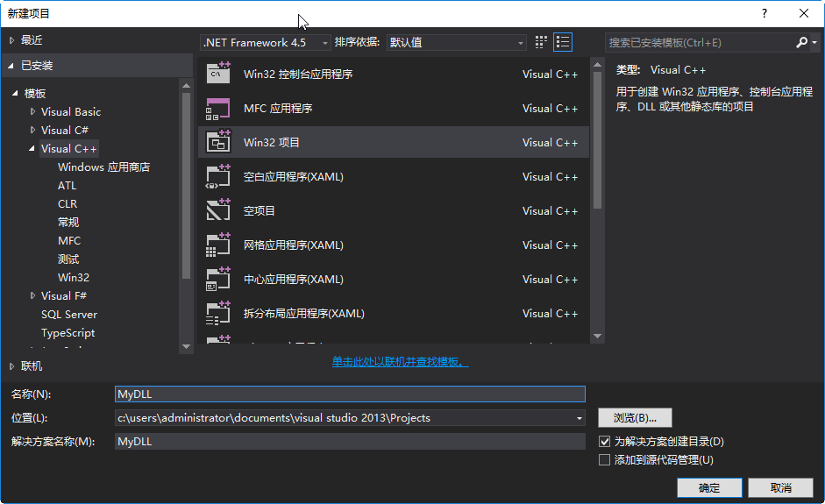Select the MFC application template icon
Viewport: 825px width, 504px height.
pyautogui.click(x=217, y=109)
